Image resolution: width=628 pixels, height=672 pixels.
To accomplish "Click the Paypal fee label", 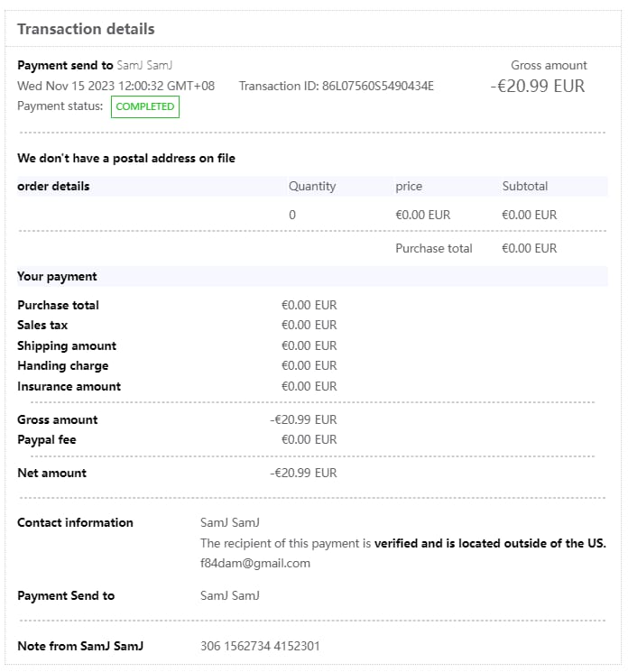I will pyautogui.click(x=46, y=439).
